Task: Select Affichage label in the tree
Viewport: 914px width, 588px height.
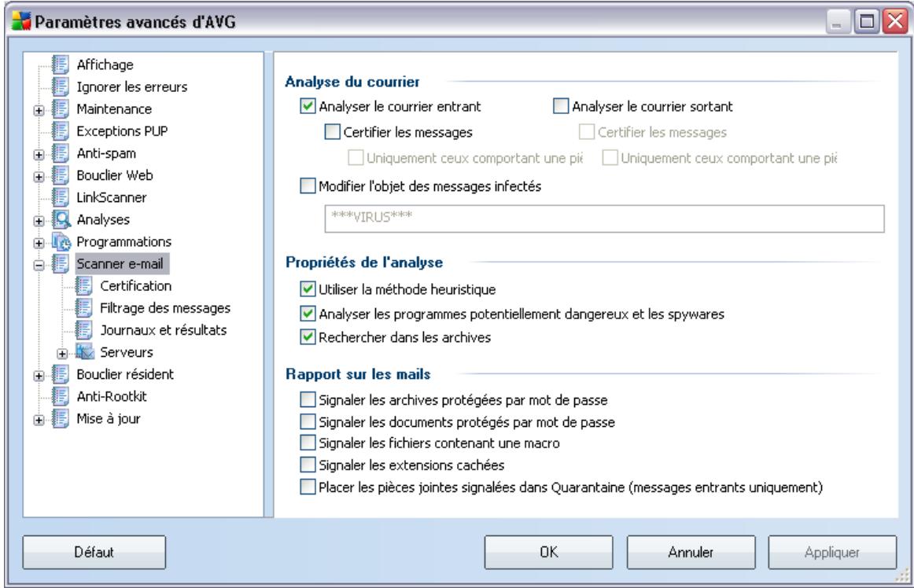Action: (105, 64)
